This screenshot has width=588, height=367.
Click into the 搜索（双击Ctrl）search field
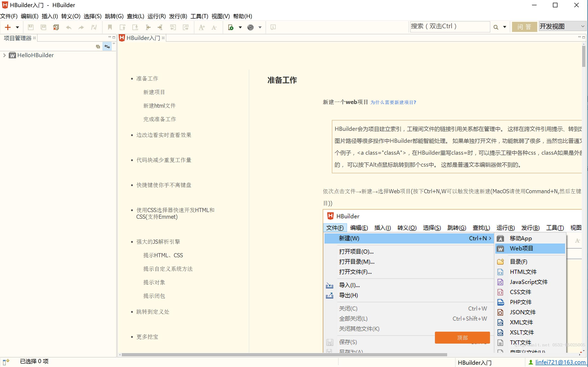click(450, 26)
